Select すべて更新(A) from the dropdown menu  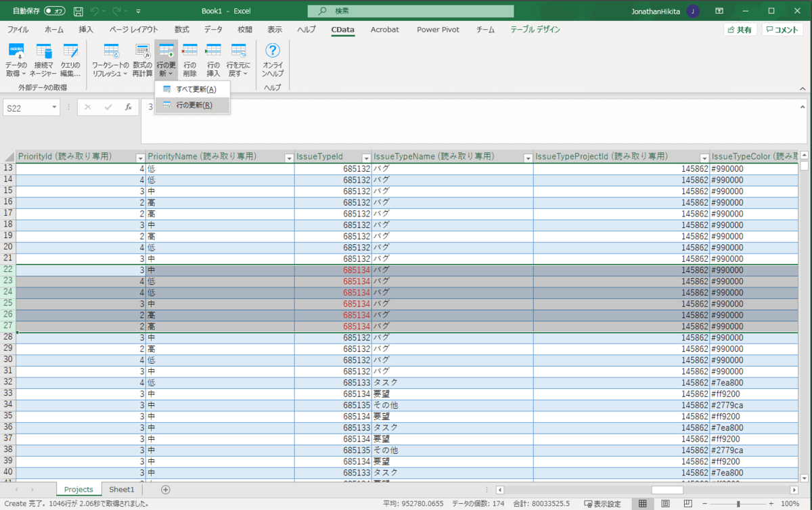[196, 89]
